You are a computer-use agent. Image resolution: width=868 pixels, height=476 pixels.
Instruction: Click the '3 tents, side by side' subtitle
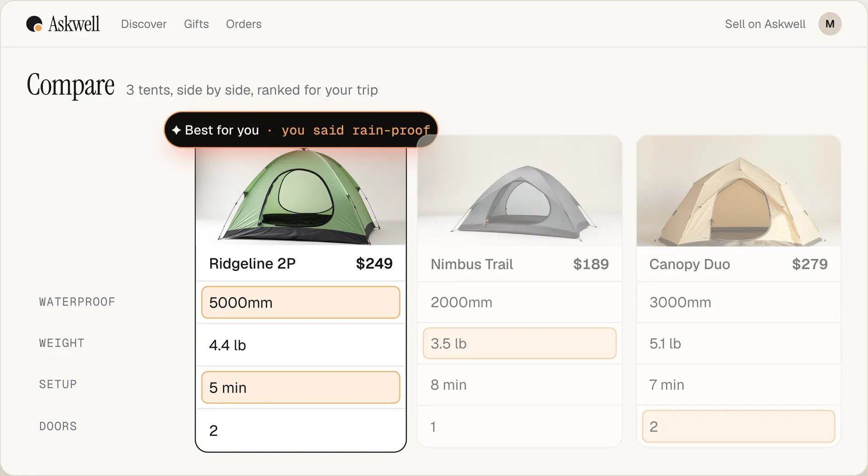[x=252, y=90]
